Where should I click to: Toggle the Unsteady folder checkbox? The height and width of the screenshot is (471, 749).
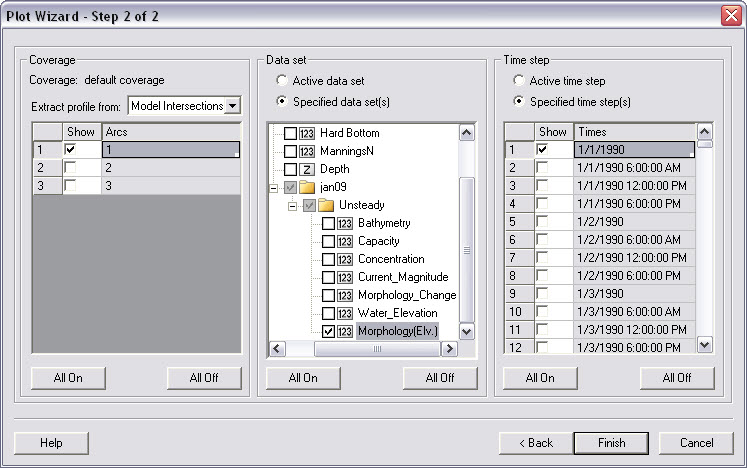coord(309,205)
